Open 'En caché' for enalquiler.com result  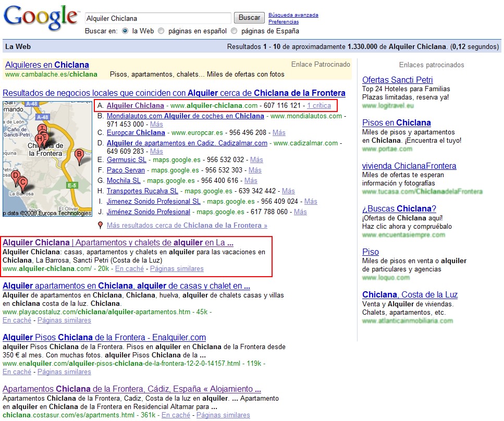point(17,372)
